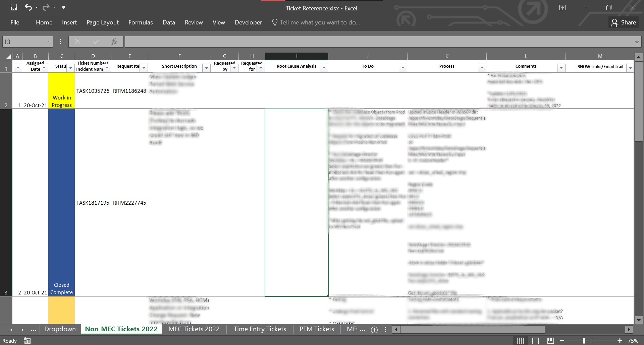Select all cells with corner triangle
The height and width of the screenshot is (345, 644).
8,56
